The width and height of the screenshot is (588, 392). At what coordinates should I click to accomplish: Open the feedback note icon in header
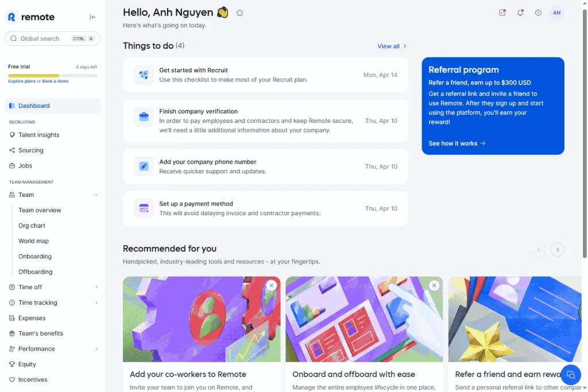[x=502, y=13]
